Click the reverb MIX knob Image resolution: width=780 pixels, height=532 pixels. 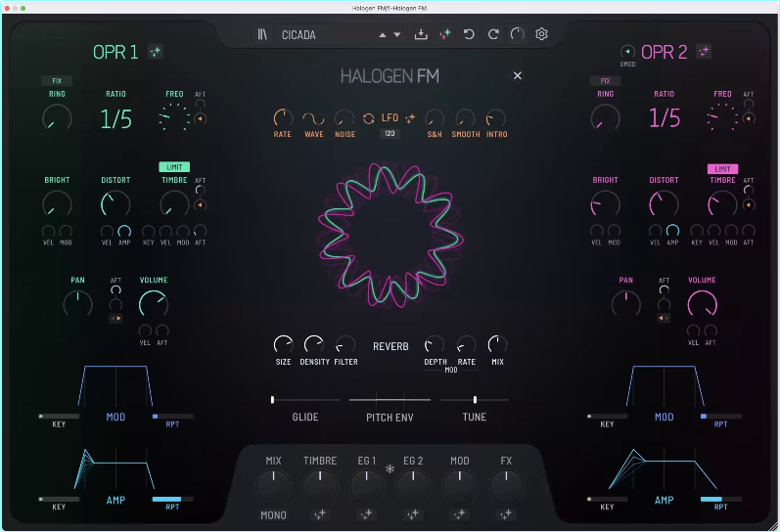point(497,344)
